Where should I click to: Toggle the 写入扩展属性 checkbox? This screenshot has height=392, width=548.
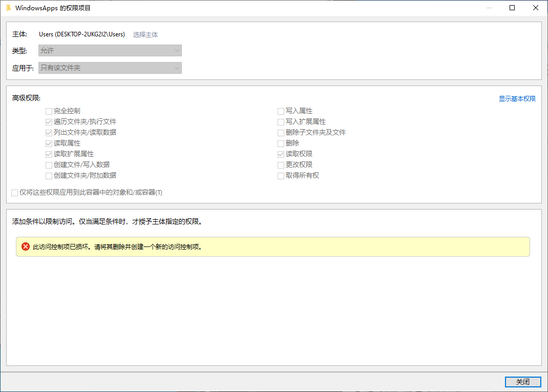coord(281,122)
